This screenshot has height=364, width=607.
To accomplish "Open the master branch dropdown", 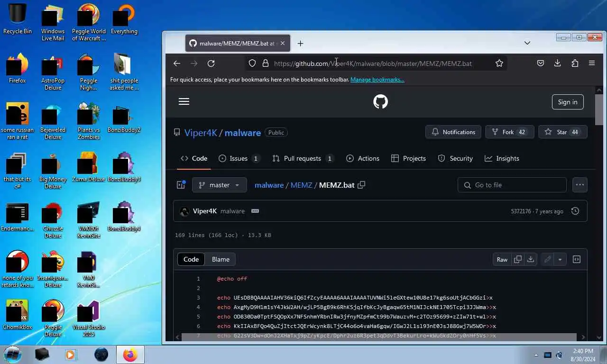I will point(220,185).
